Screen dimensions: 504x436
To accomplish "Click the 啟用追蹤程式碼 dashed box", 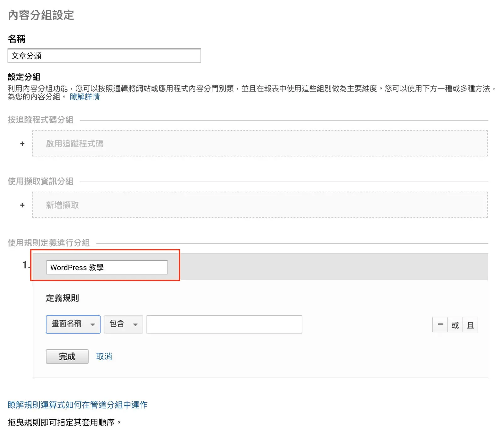I will click(x=260, y=143).
